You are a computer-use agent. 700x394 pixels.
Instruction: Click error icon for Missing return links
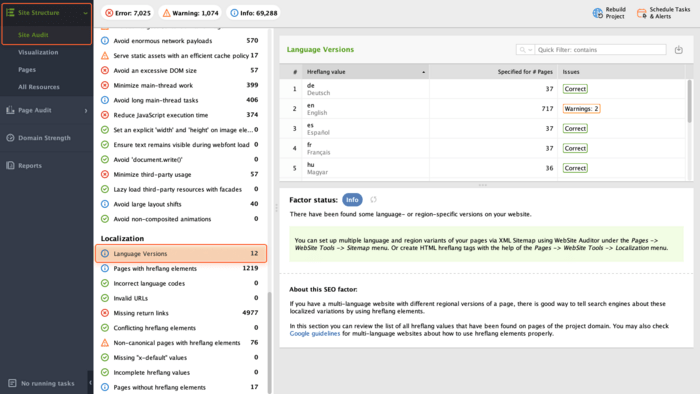[x=104, y=313]
